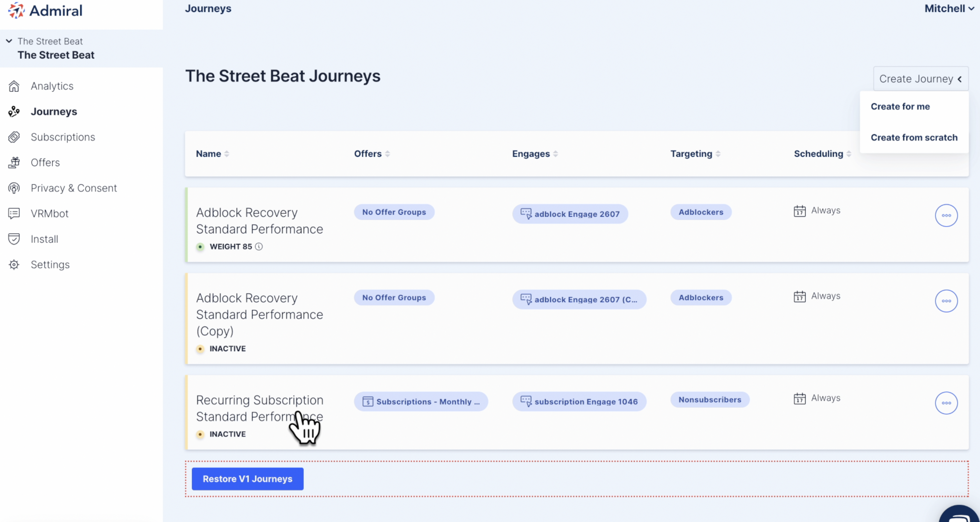Click the weight info icon next to WEIGHT 85

259,247
